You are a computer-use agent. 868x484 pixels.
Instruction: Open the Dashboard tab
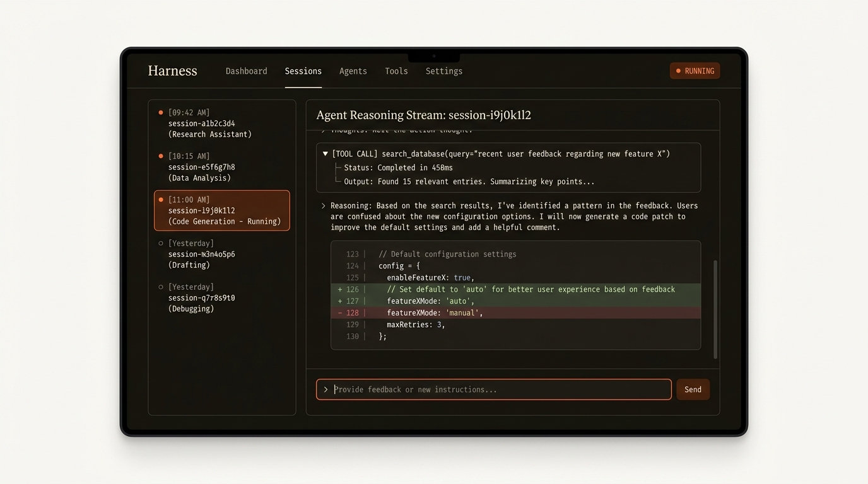[246, 71]
